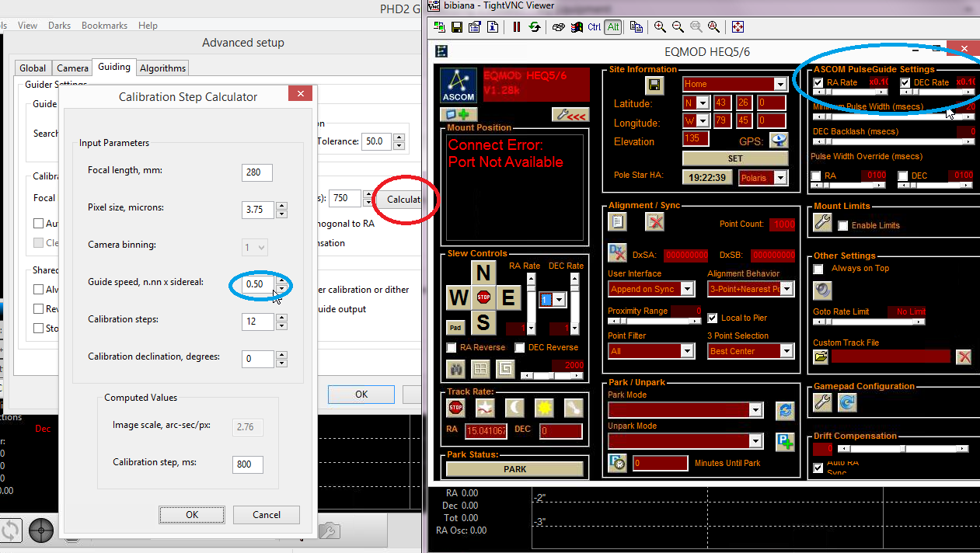The width and height of the screenshot is (980, 553).
Task: Click the save connection icon in TightVNC toolbar
Action: [456, 27]
